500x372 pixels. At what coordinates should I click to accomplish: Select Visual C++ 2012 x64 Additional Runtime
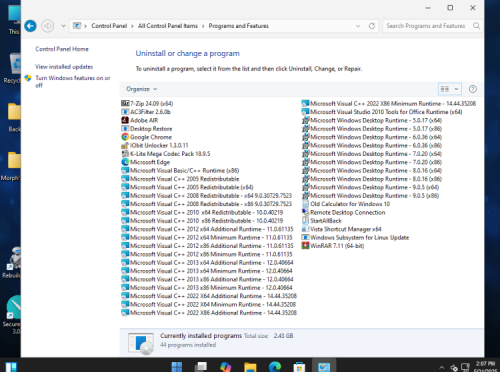[207, 229]
